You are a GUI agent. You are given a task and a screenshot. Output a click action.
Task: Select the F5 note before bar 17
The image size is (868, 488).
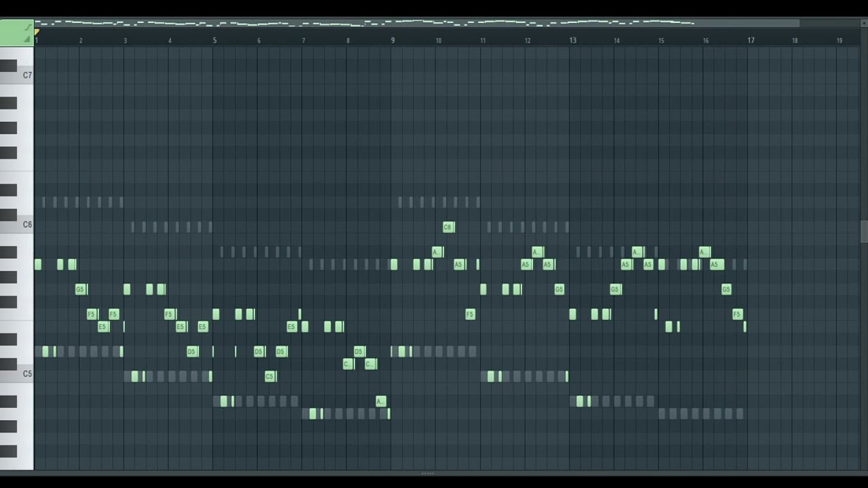[737, 314]
